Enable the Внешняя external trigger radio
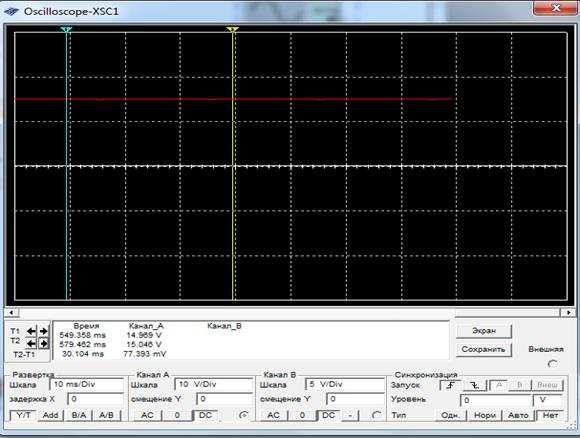 tap(552, 364)
